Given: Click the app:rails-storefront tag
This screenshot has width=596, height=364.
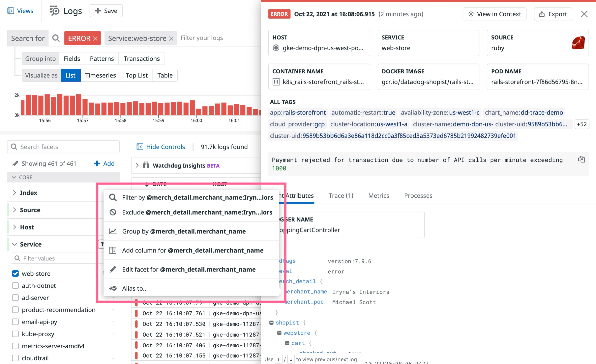Looking at the screenshot, I should pos(298,113).
